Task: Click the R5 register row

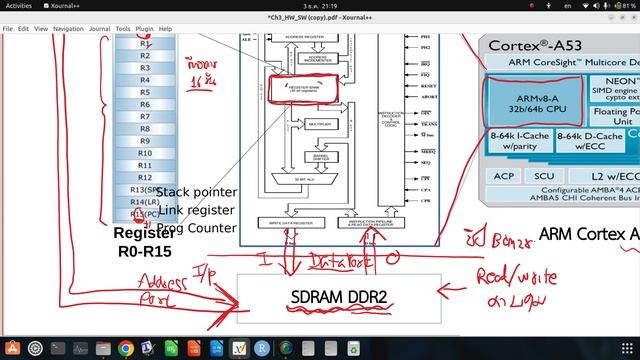Action: [x=145, y=92]
